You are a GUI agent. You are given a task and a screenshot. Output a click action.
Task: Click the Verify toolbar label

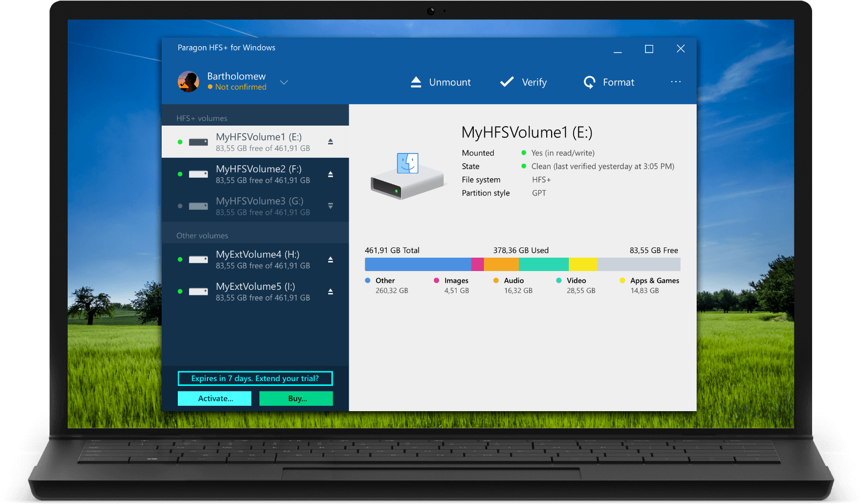534,82
